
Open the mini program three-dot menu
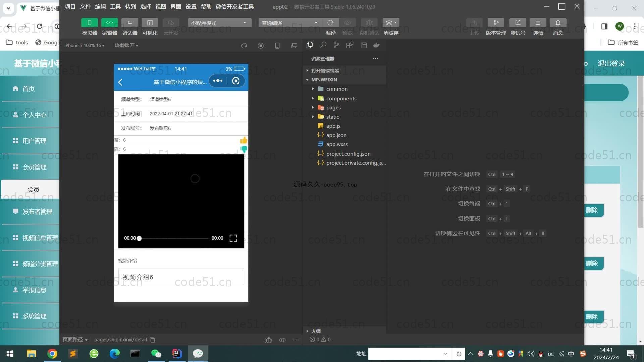[218, 81]
